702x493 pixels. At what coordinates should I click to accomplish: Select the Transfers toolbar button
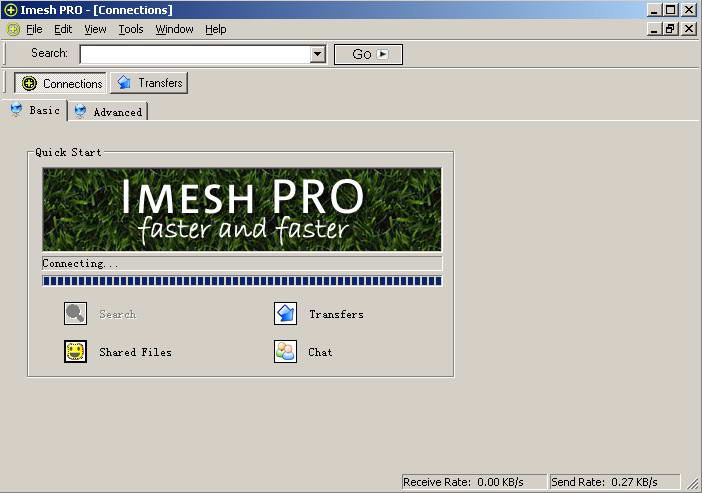[149, 83]
